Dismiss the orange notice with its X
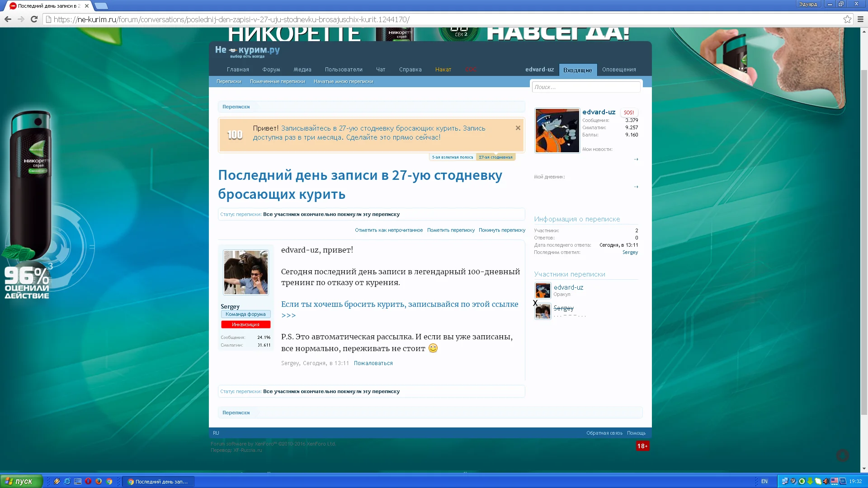Screen dimensions: 868x488 pos(518,128)
